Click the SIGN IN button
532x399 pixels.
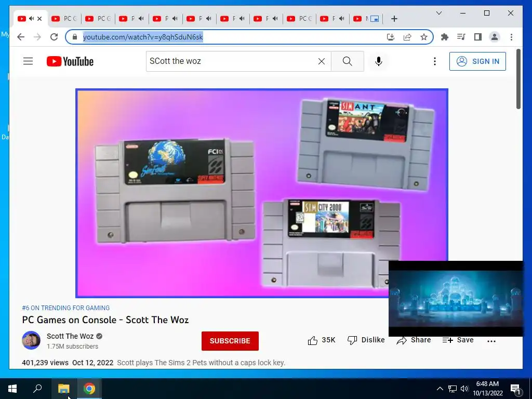(x=477, y=61)
